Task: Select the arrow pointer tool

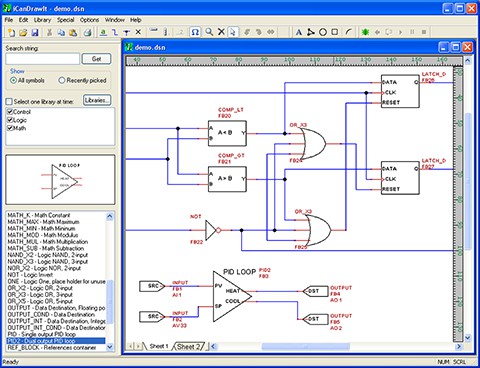Action: pos(233,32)
